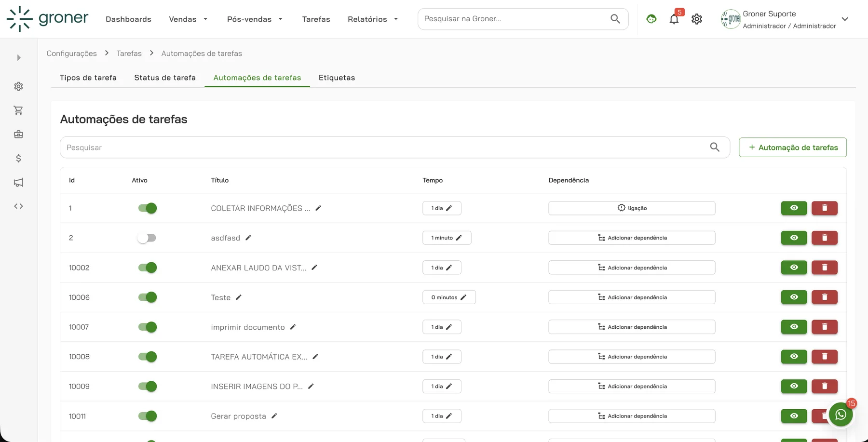868x442 pixels.
Task: Open the WhatsApp floating chat button
Action: tap(841, 415)
